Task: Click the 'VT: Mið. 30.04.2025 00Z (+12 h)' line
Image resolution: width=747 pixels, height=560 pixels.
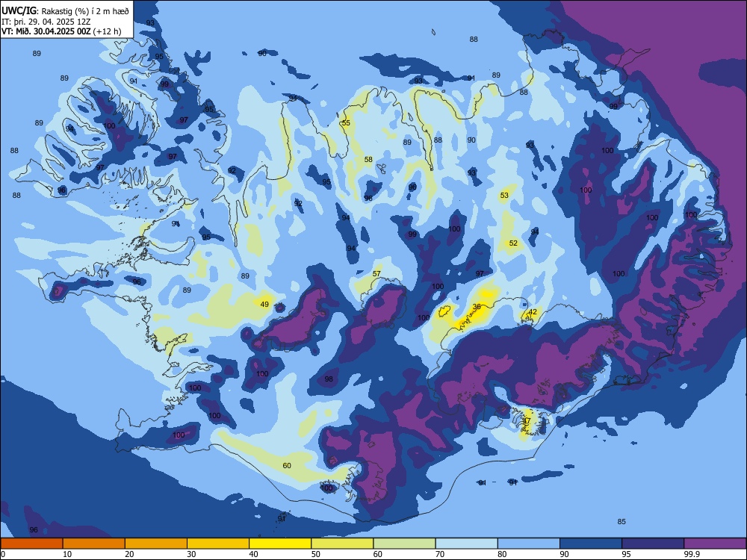Action: [61, 31]
